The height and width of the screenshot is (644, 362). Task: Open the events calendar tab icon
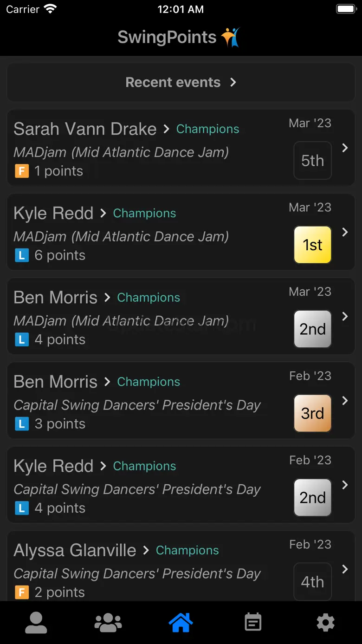point(253,622)
